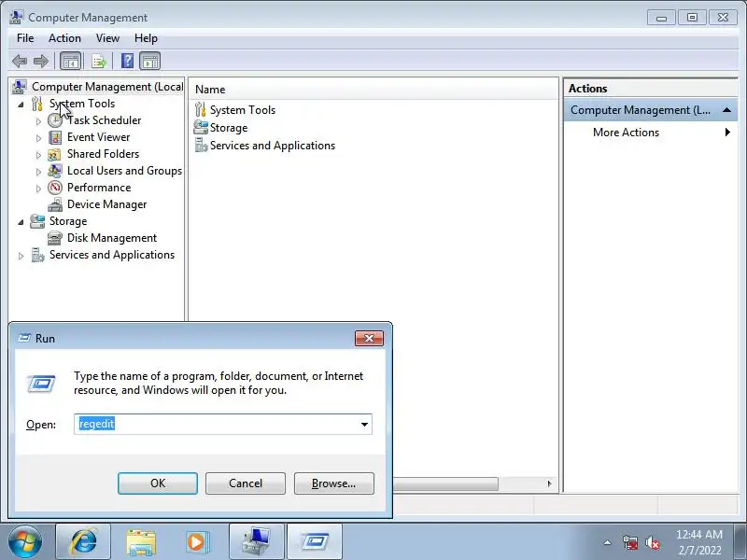Click Services and Applications icon in Name list

tap(201, 146)
